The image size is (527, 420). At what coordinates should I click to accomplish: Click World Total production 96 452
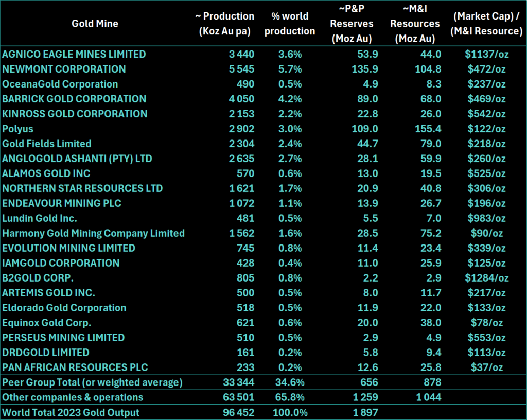239,412
